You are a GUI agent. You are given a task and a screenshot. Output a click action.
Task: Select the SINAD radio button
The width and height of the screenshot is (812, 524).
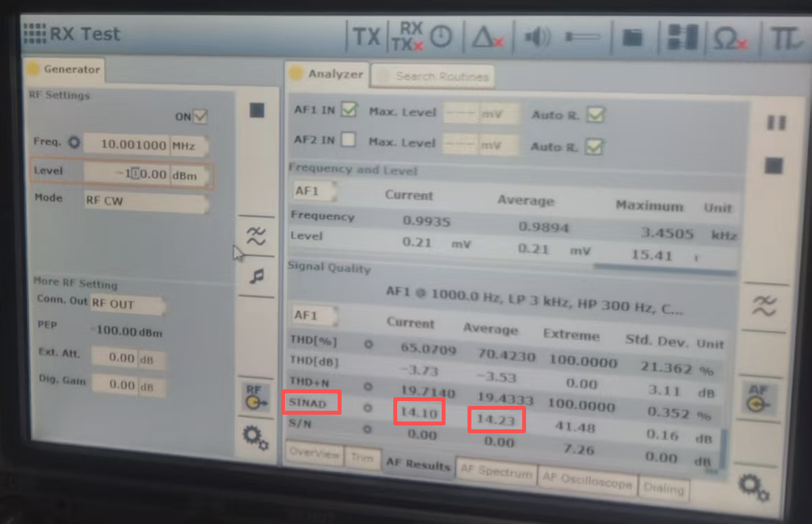367,408
